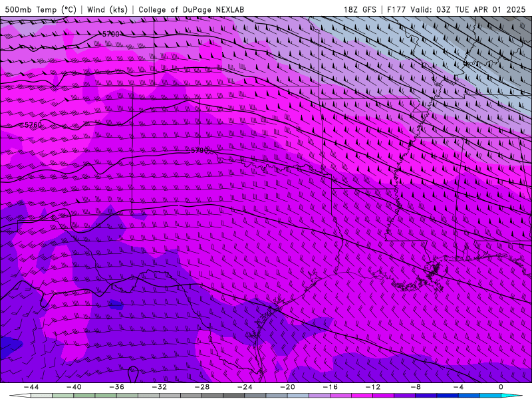This screenshot has height=399, width=532.
Task: Click the 'TUE APR 01 2025' valid date
Action: click(490, 9)
